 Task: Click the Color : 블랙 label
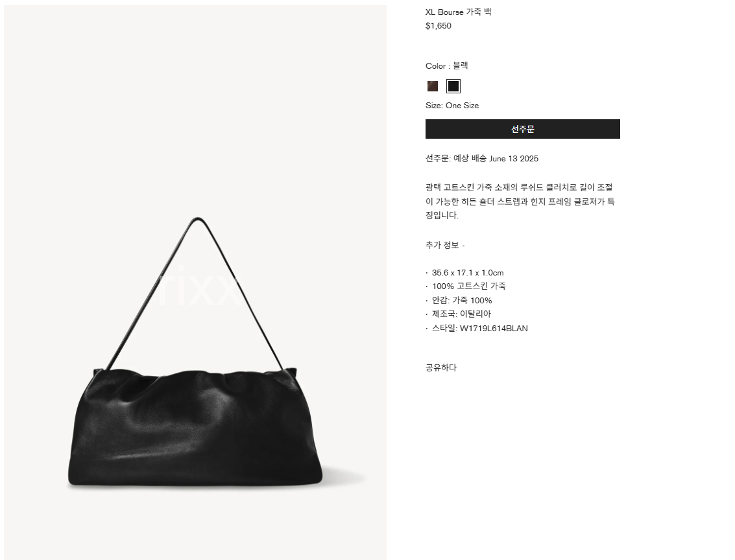pyautogui.click(x=447, y=66)
